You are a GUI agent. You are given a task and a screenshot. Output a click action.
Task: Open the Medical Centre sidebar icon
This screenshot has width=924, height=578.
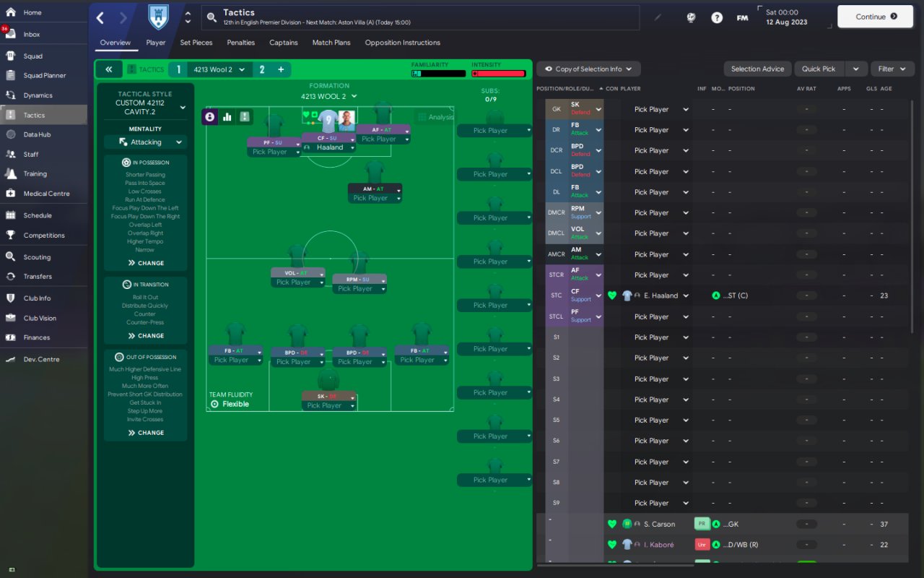pos(11,193)
